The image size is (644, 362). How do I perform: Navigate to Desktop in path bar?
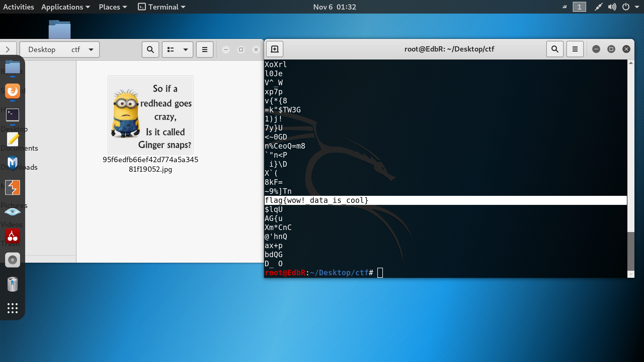[42, 50]
